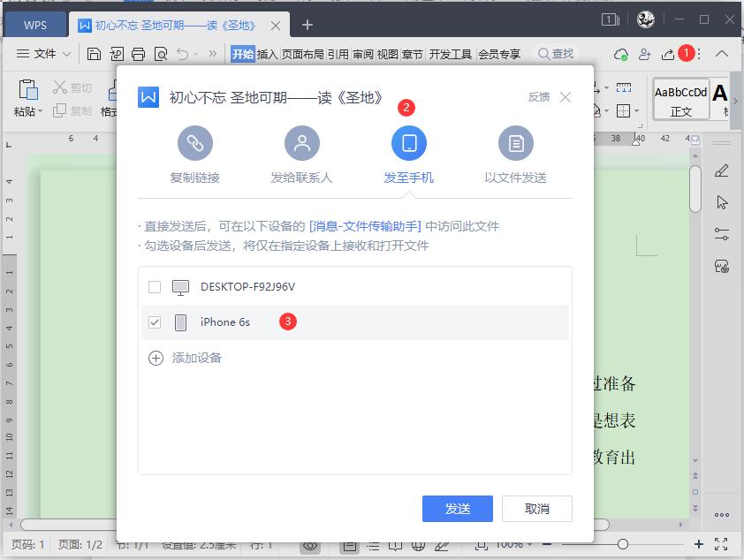The width and height of the screenshot is (744, 560).
Task: Click the more dots at sidebar bottom
Action: (x=722, y=515)
